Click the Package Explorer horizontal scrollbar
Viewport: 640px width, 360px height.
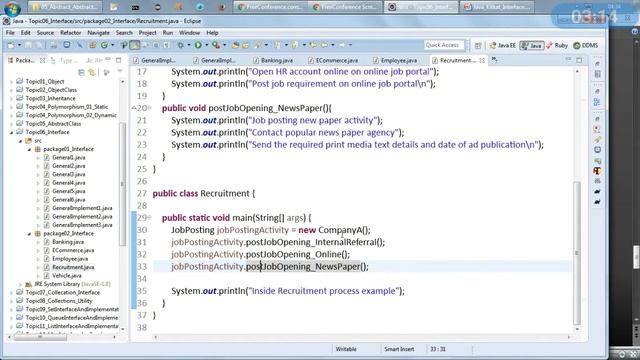pos(40,337)
